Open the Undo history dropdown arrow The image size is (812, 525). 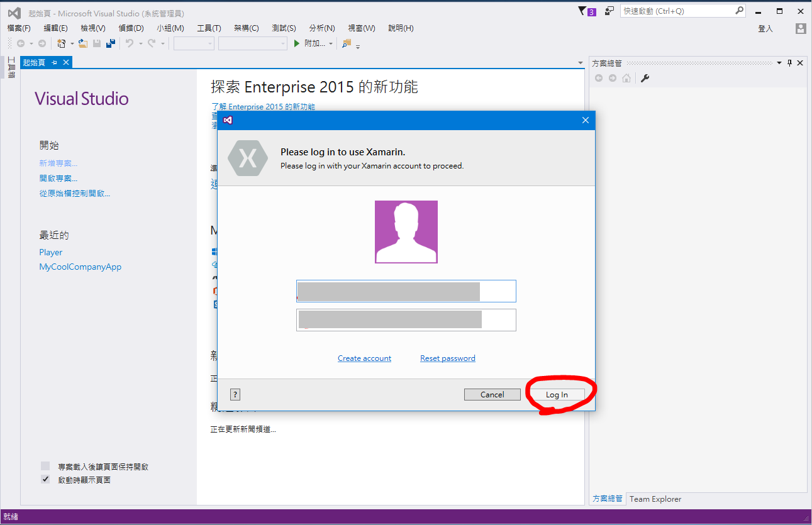(x=140, y=43)
